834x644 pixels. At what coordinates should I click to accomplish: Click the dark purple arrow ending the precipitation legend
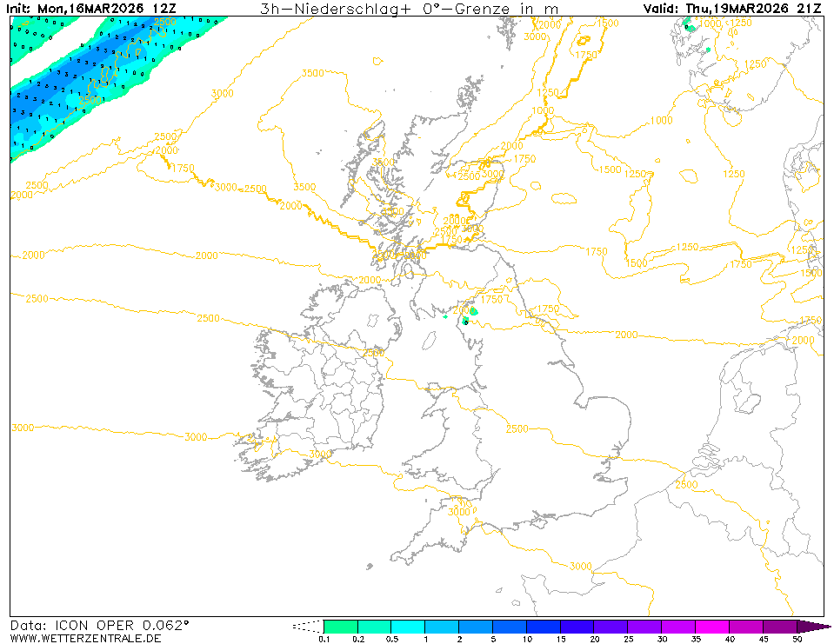coord(813,626)
